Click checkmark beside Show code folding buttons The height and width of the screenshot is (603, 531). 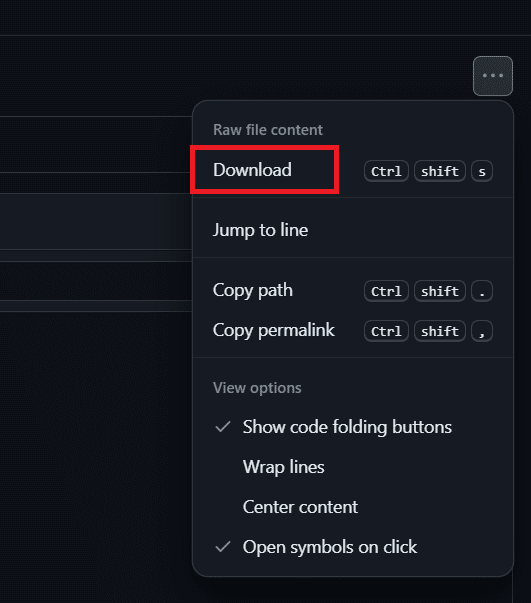pos(223,427)
